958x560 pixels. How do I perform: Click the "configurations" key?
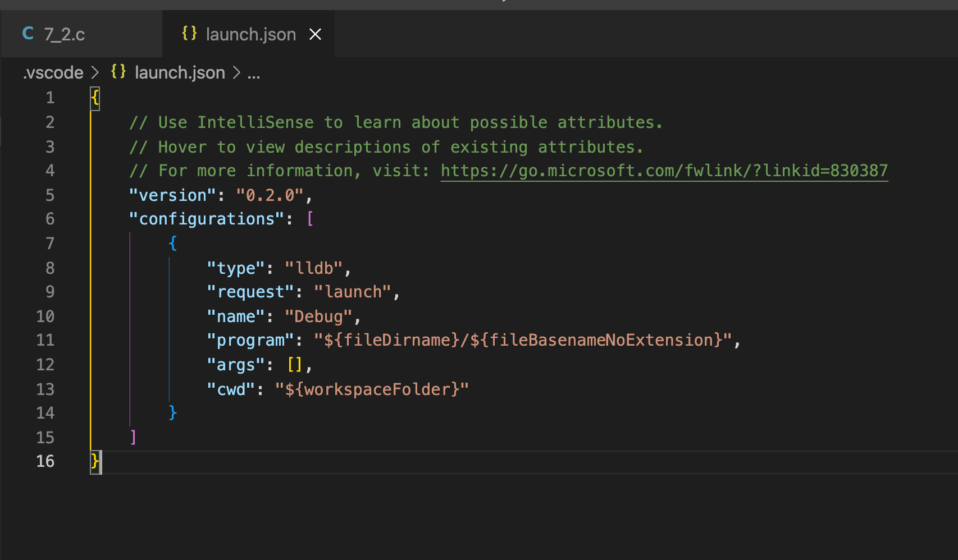tap(206, 219)
